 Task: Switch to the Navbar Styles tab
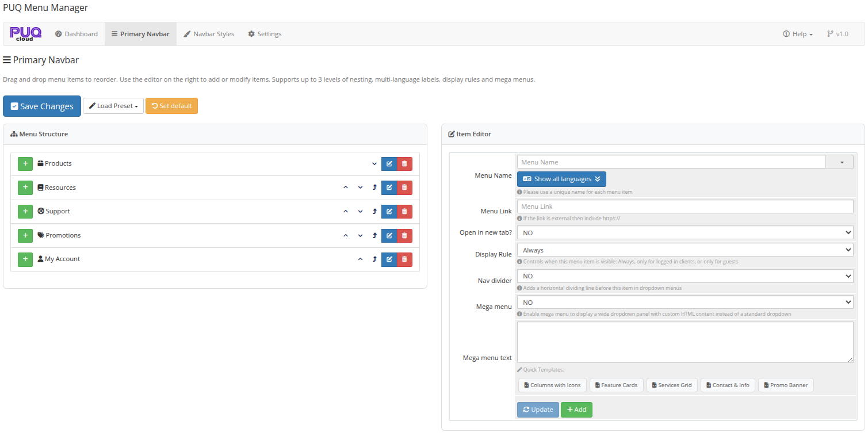pos(209,34)
